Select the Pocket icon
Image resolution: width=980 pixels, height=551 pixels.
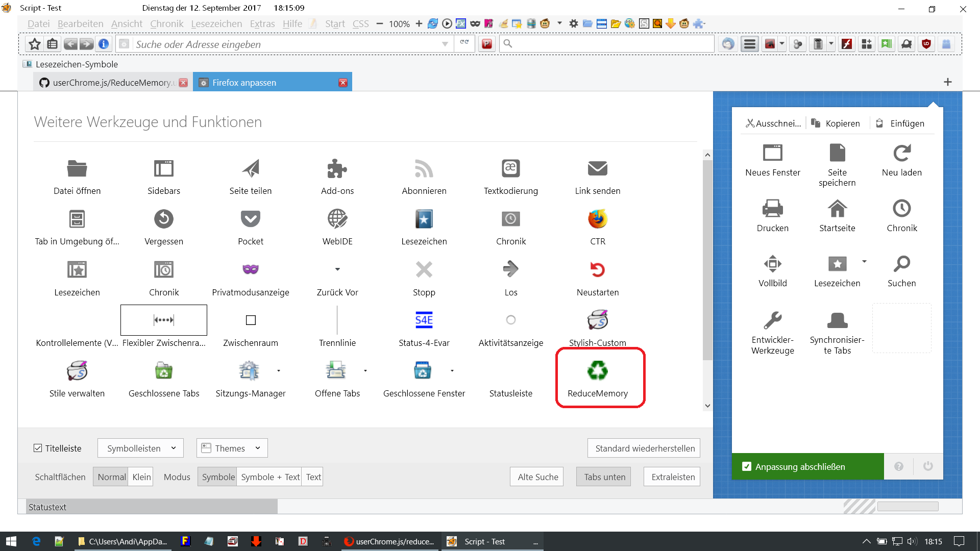coord(250,219)
